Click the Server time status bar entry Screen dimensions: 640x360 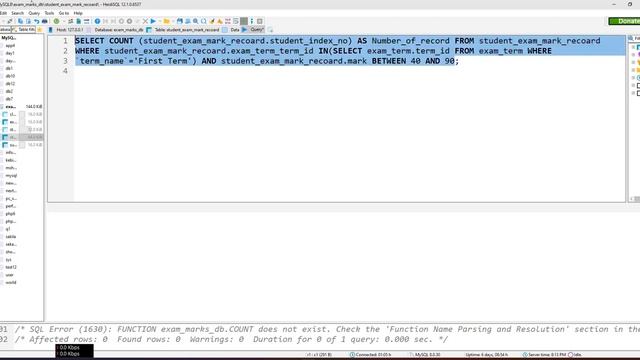click(544, 355)
